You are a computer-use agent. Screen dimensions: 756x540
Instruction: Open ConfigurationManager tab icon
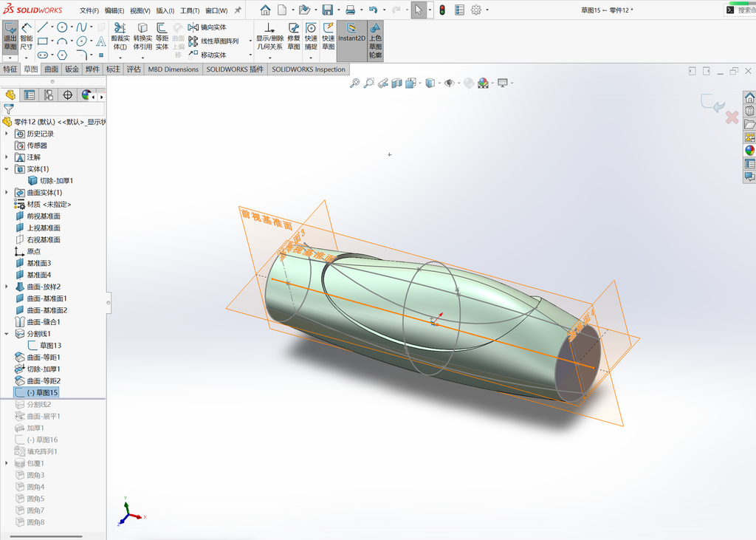pos(49,95)
